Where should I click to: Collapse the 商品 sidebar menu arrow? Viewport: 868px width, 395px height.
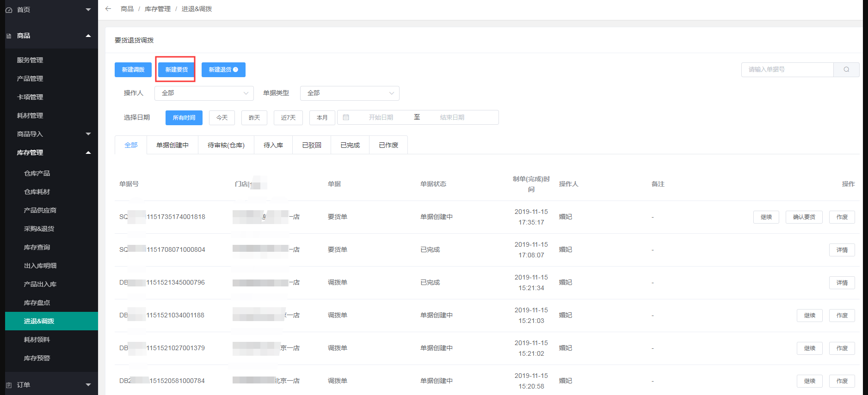[x=88, y=36]
